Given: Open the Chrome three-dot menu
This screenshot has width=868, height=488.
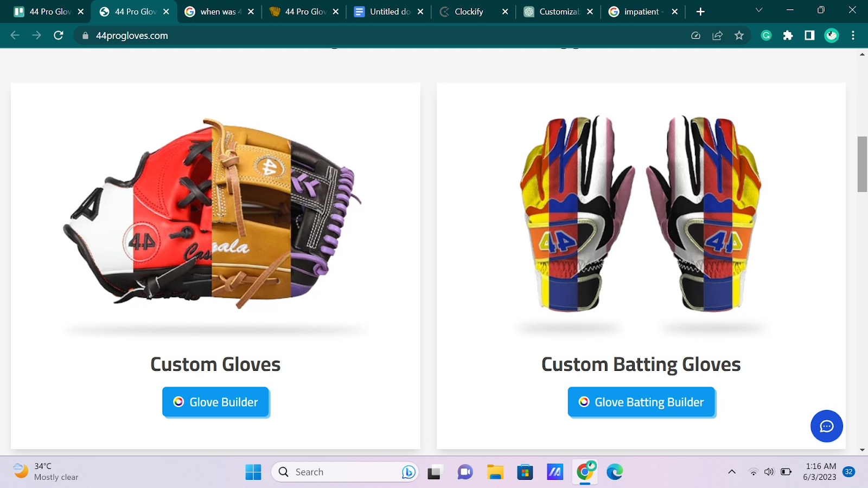Looking at the screenshot, I should pos(853,36).
